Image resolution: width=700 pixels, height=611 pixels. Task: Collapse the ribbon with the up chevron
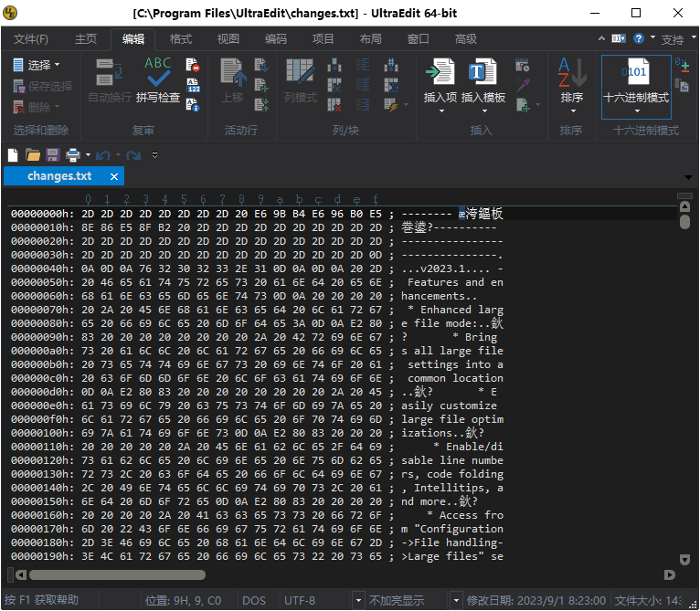pyautogui.click(x=601, y=39)
